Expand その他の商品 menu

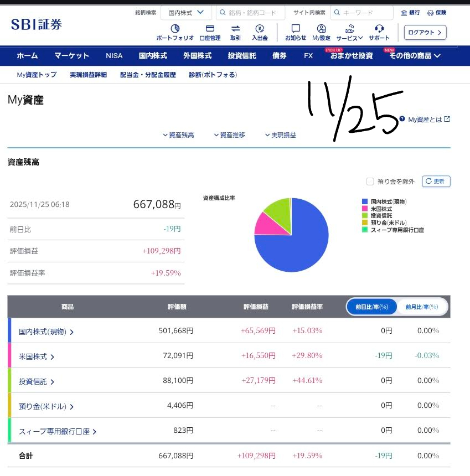[x=415, y=55]
